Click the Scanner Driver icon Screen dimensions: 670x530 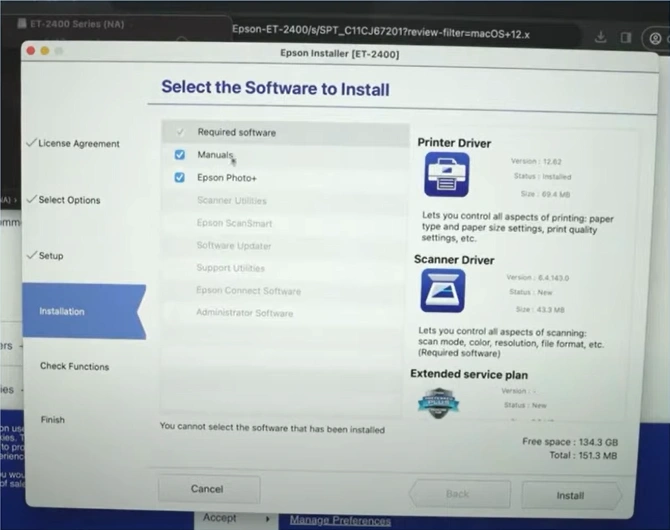pyautogui.click(x=442, y=290)
